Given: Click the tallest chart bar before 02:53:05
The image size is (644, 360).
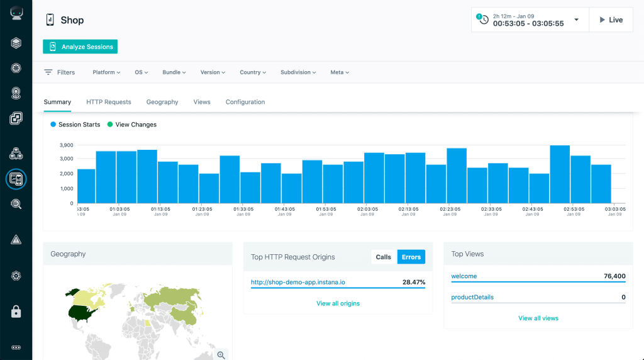Looking at the screenshot, I should (x=560, y=174).
